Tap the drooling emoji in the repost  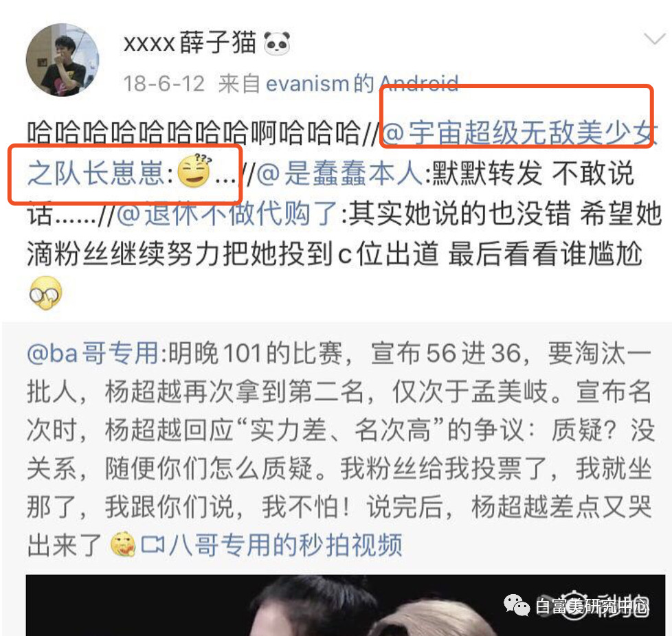122,545
